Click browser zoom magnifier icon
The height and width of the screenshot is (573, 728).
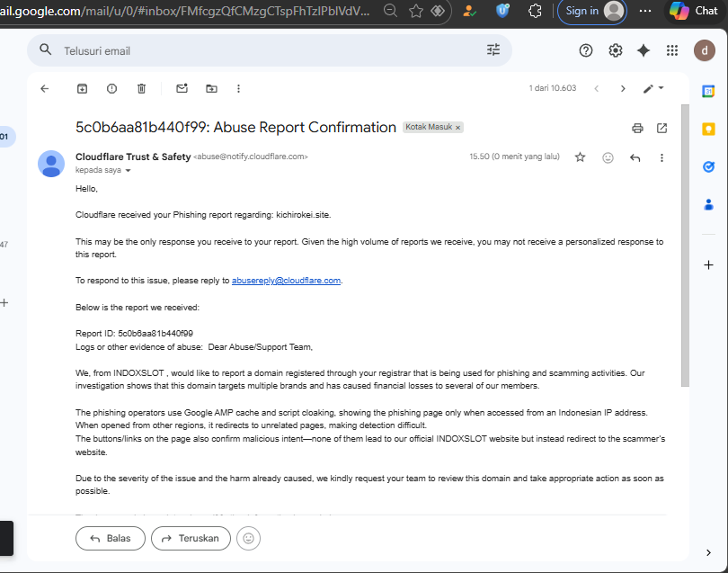click(x=390, y=10)
